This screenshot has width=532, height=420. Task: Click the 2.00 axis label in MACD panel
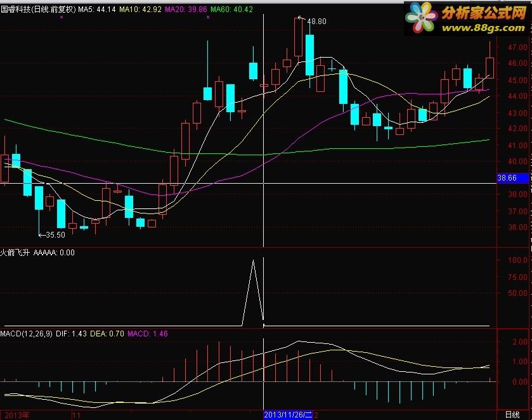(x=520, y=341)
